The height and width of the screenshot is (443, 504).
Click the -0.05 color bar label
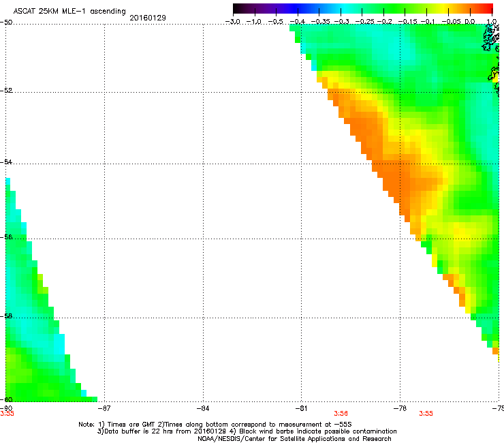point(452,22)
